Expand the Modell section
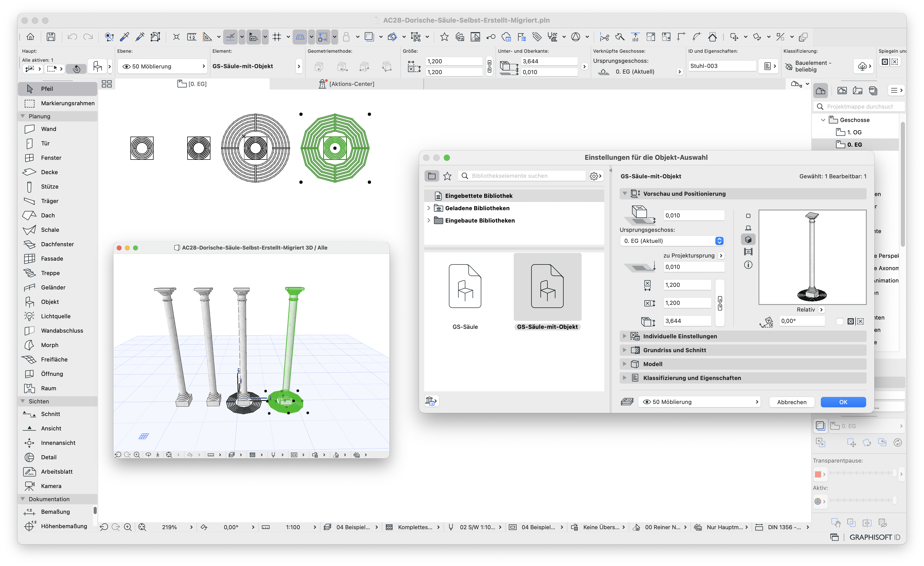This screenshot has width=924, height=566. (x=625, y=364)
